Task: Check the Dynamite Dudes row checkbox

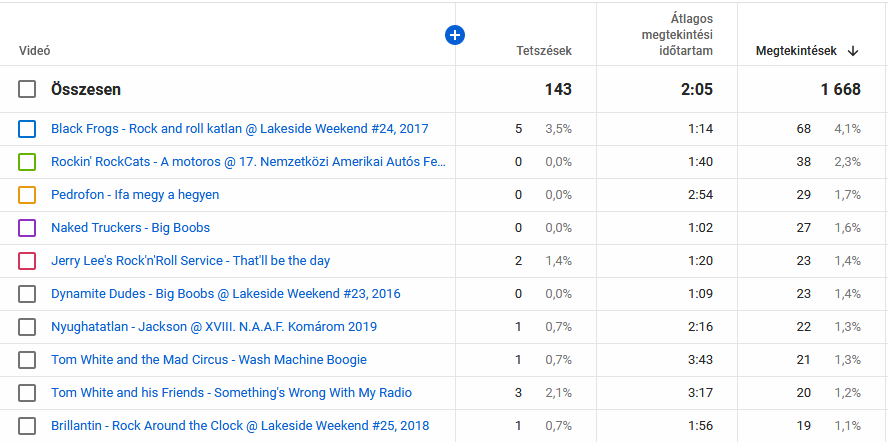Action: [28, 294]
